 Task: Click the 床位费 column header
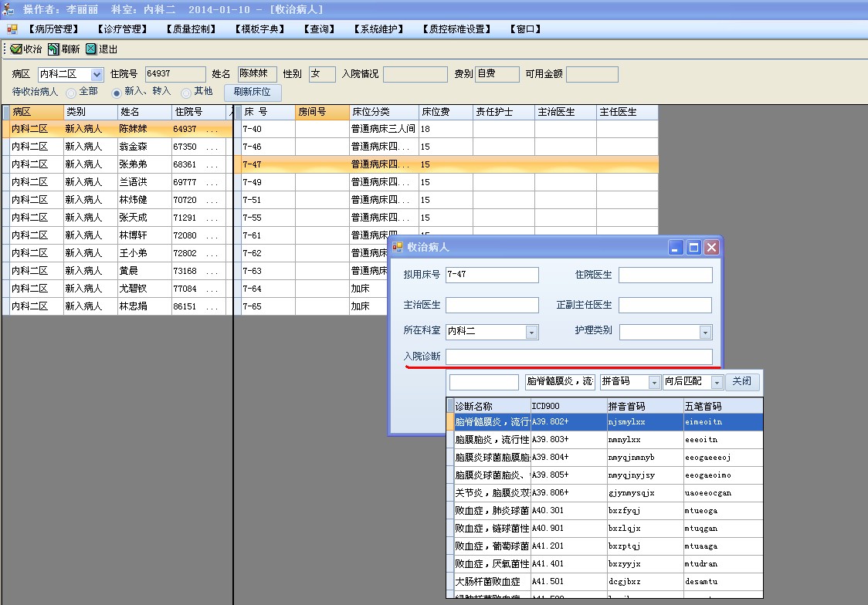point(446,112)
